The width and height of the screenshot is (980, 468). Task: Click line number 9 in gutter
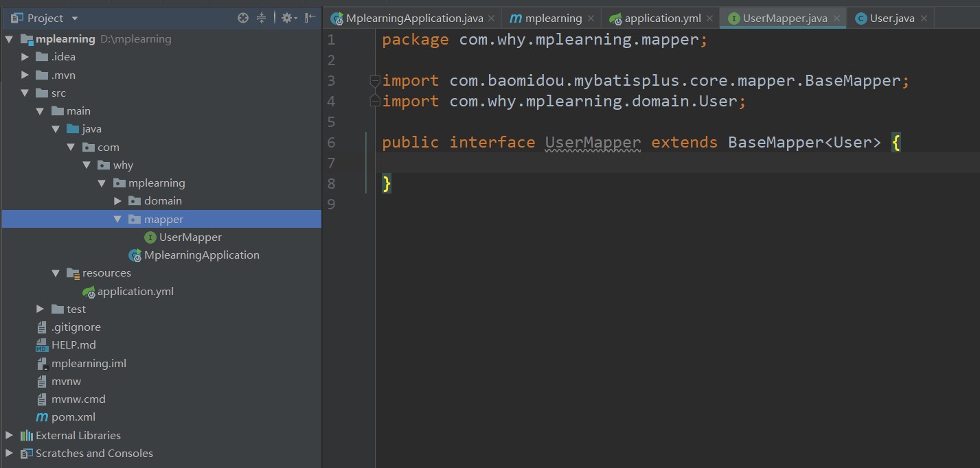coord(332,204)
